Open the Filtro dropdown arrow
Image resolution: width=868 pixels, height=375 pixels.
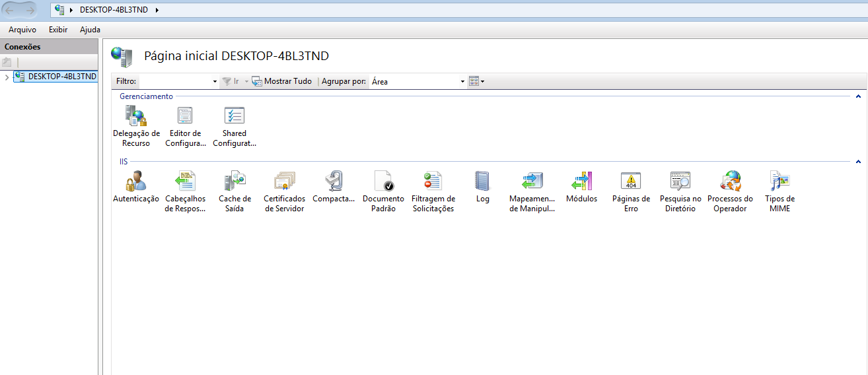tap(215, 82)
